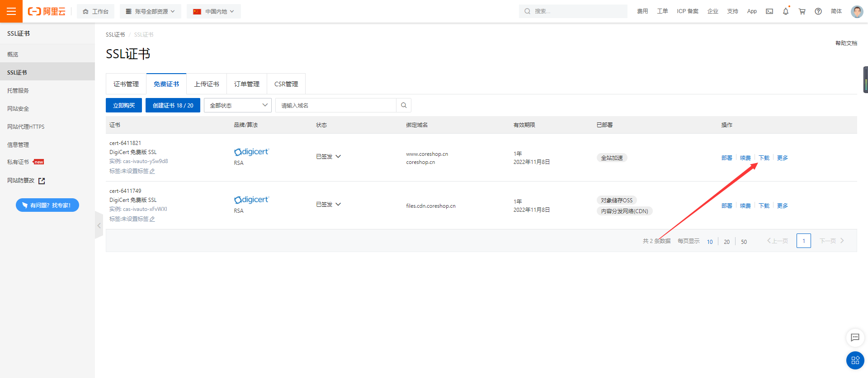
Task: Download certificate for www.coreshop.cn
Action: (764, 158)
